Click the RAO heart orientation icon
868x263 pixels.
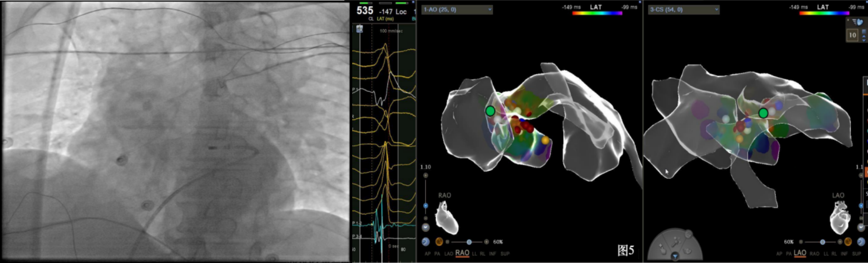[x=447, y=217]
